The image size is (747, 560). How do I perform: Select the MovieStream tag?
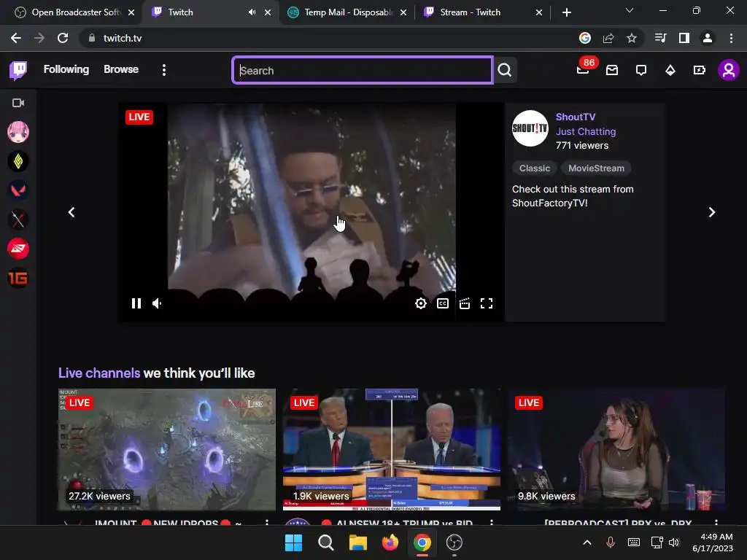[596, 168]
